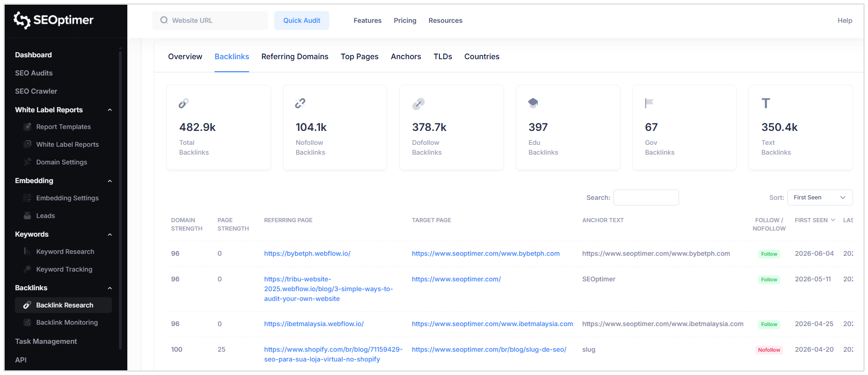Click the Text Backlinks T icon
This screenshot has width=868, height=375.
(765, 103)
